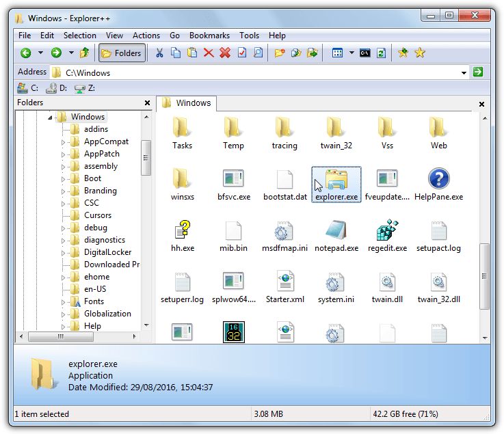The width and height of the screenshot is (504, 434).
Task: Expand the AppCompat tree folder
Action: coord(64,142)
